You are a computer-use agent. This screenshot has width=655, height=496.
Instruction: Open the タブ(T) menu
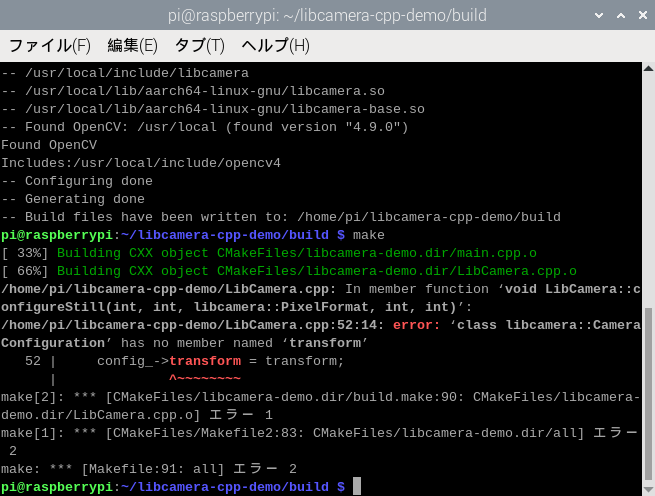pos(199,46)
